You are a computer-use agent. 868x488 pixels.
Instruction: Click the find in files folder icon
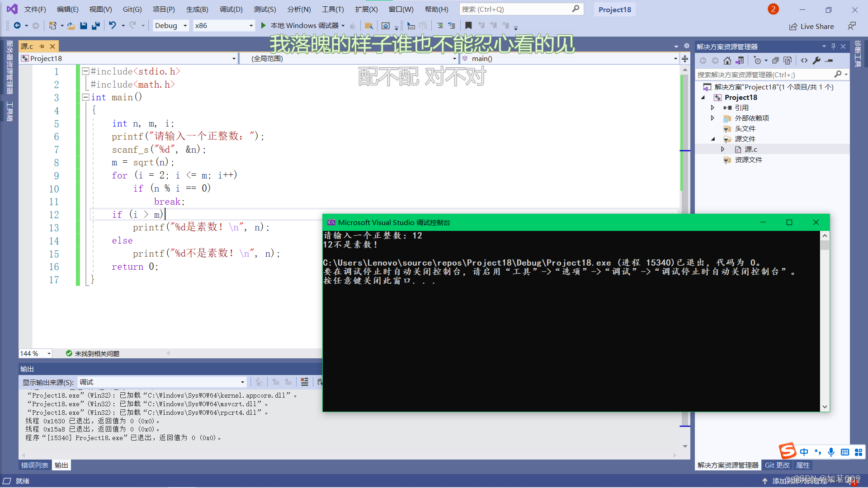[x=369, y=26]
